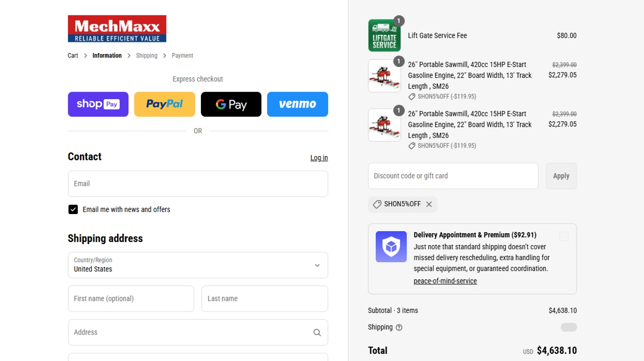Click the MechMaxx logo
644x361 pixels.
pos(117,29)
